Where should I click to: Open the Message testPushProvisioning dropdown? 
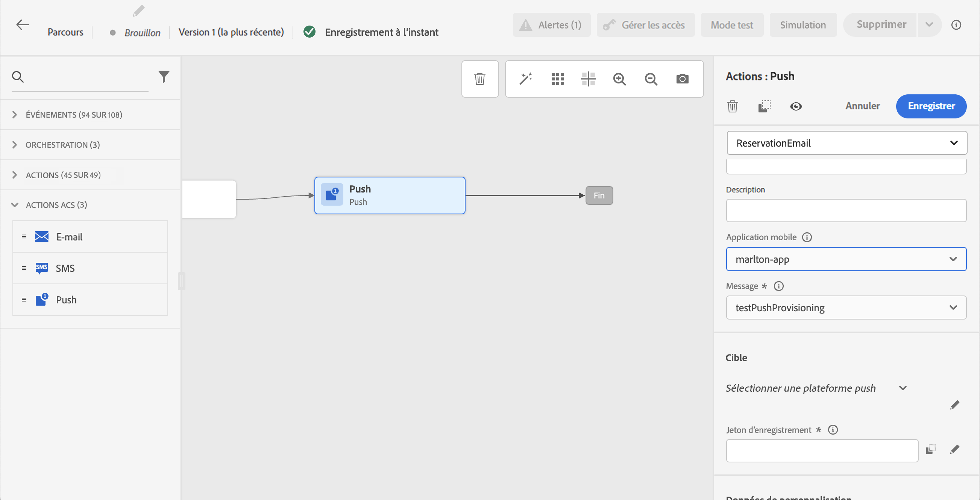coord(846,308)
